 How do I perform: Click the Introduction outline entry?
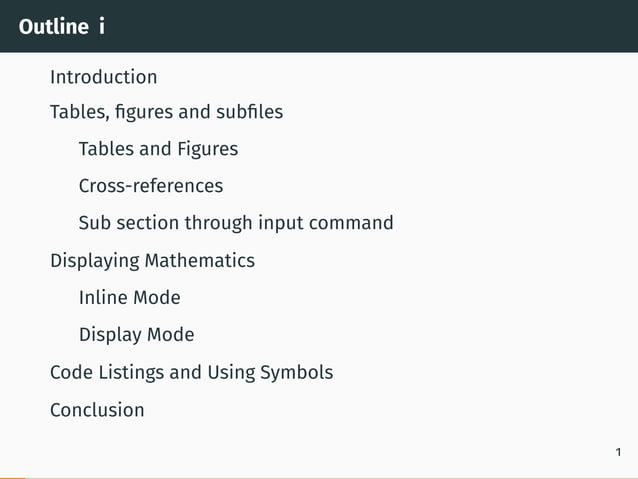pos(103,77)
